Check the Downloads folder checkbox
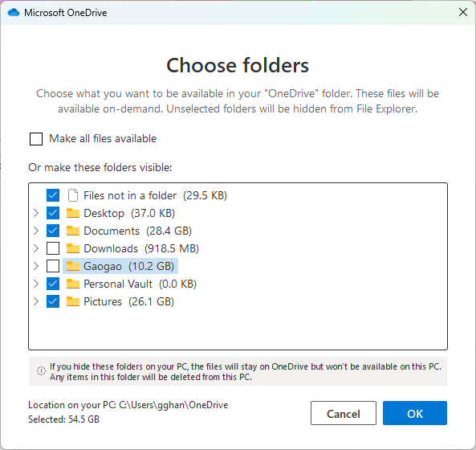 53,248
